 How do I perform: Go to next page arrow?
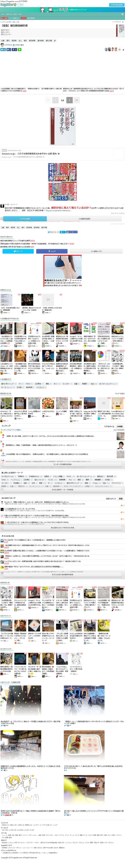point(69,100)
